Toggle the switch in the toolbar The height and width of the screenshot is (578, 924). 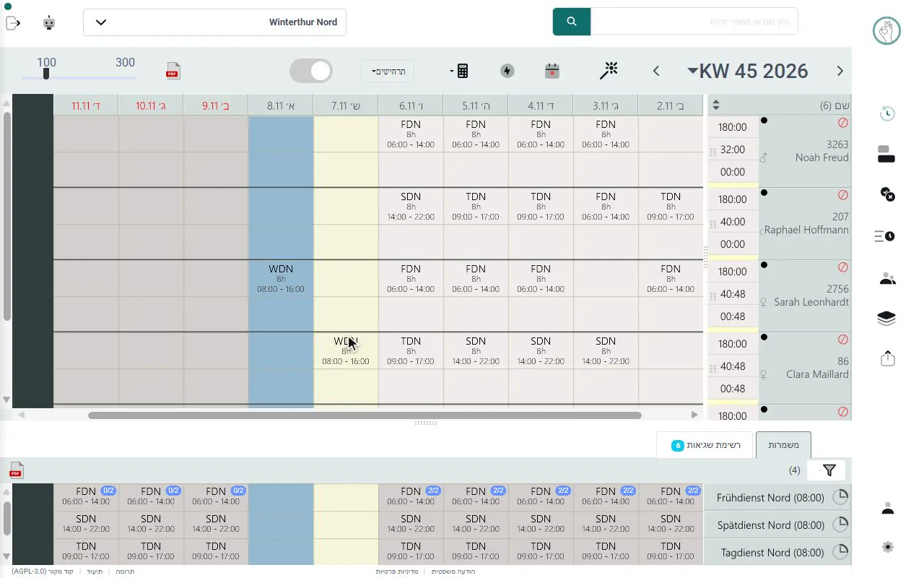pyautogui.click(x=311, y=71)
